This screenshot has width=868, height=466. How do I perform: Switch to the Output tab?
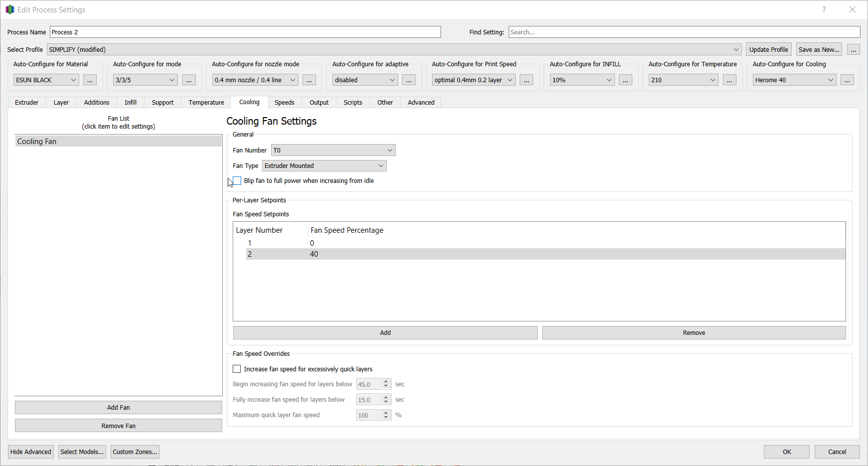[319, 102]
